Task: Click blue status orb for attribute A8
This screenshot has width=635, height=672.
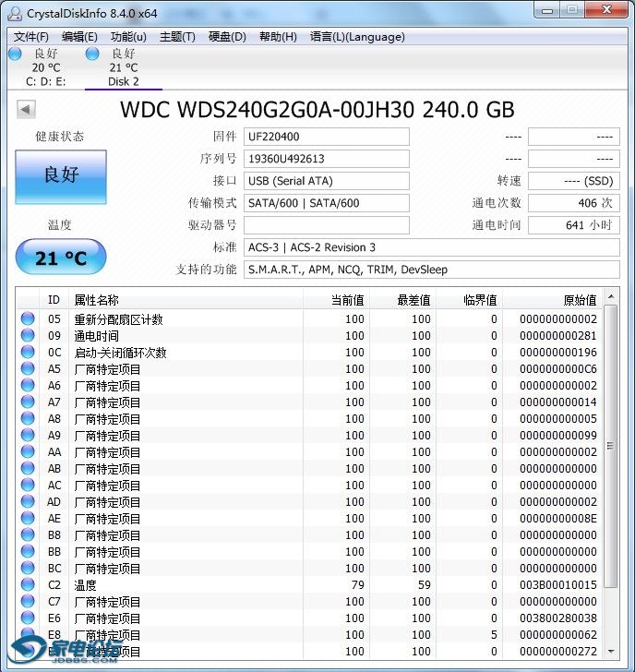Action: click(x=28, y=418)
